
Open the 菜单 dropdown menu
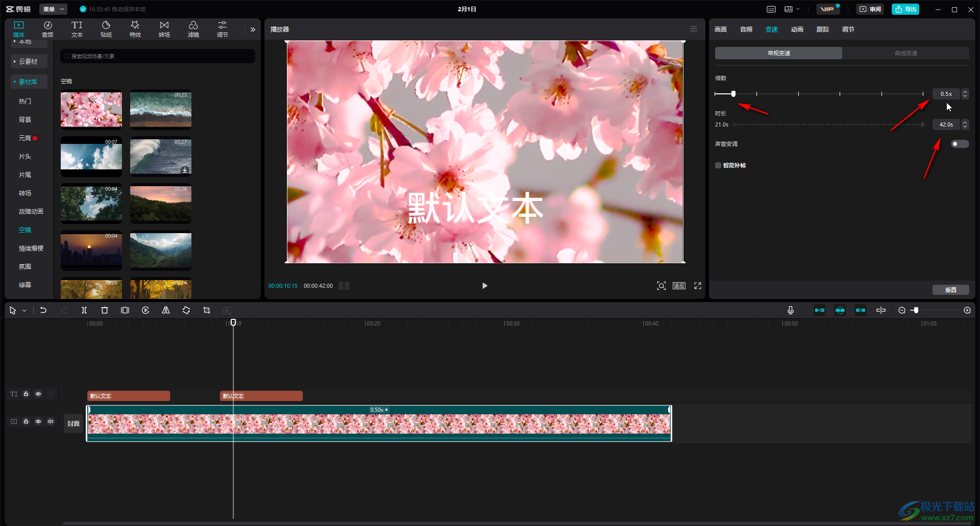[53, 9]
